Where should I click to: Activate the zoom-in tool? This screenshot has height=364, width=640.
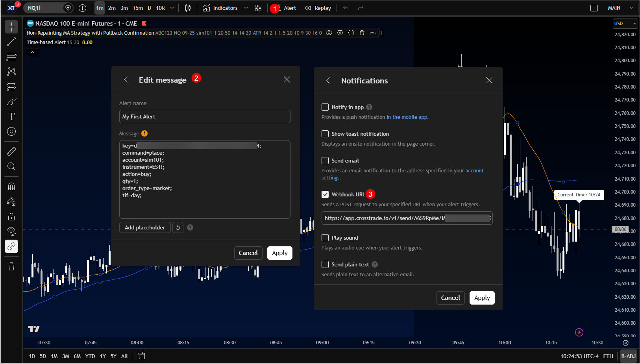pyautogui.click(x=11, y=166)
